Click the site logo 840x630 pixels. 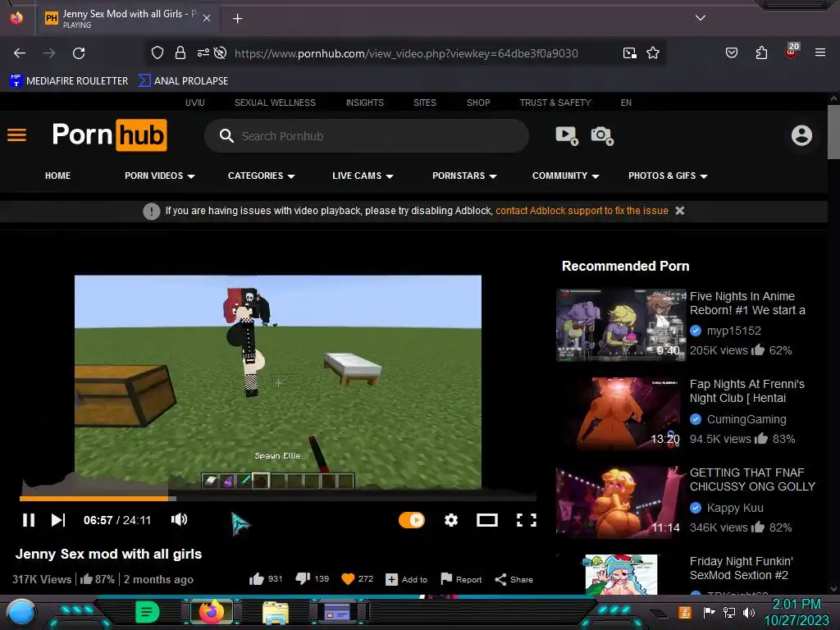[x=109, y=135]
